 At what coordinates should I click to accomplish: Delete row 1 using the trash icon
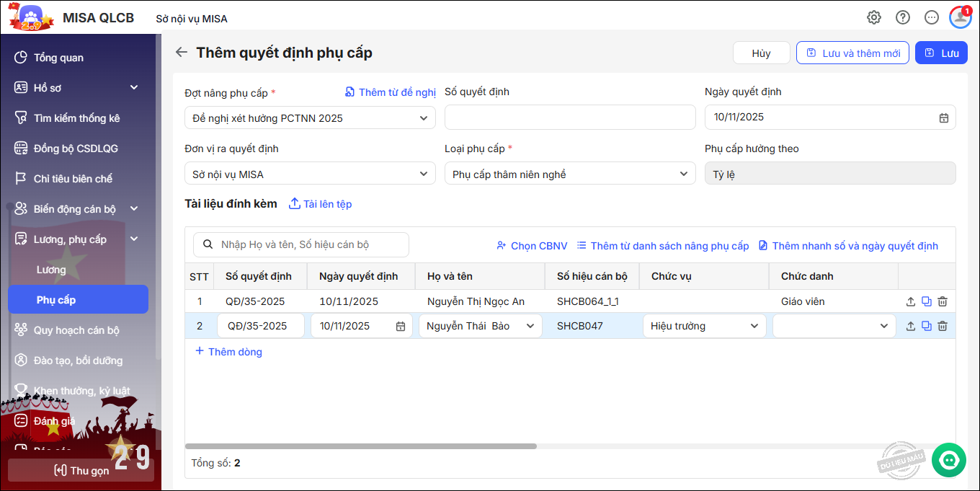coord(943,302)
